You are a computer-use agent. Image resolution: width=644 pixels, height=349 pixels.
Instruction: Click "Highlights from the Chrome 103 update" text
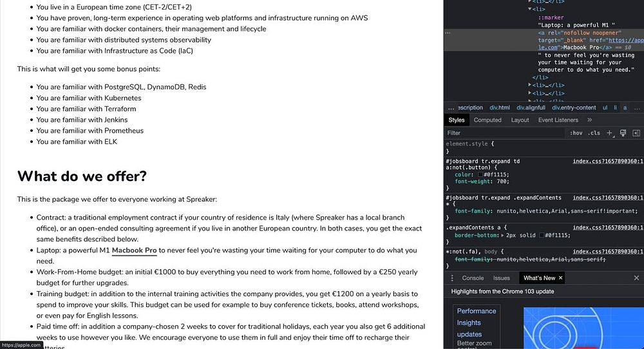(x=502, y=292)
